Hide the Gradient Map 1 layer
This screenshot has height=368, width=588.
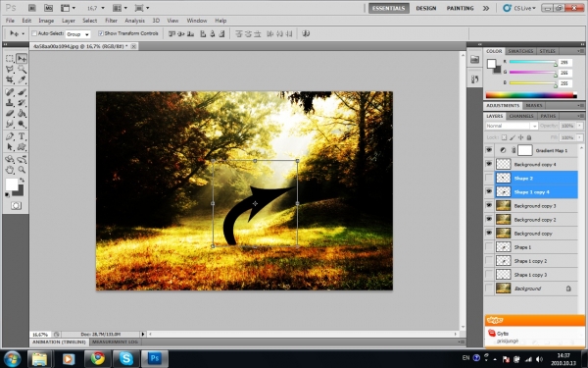pos(489,150)
